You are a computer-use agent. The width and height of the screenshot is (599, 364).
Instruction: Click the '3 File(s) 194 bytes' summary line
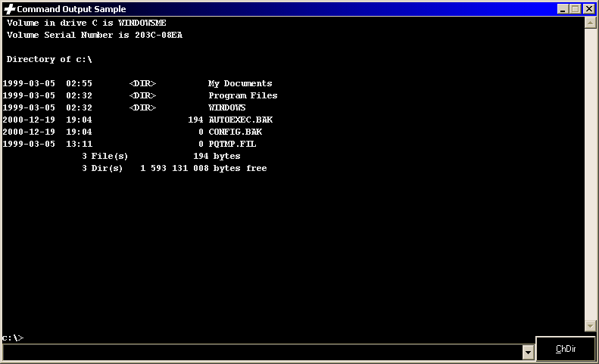click(x=161, y=156)
